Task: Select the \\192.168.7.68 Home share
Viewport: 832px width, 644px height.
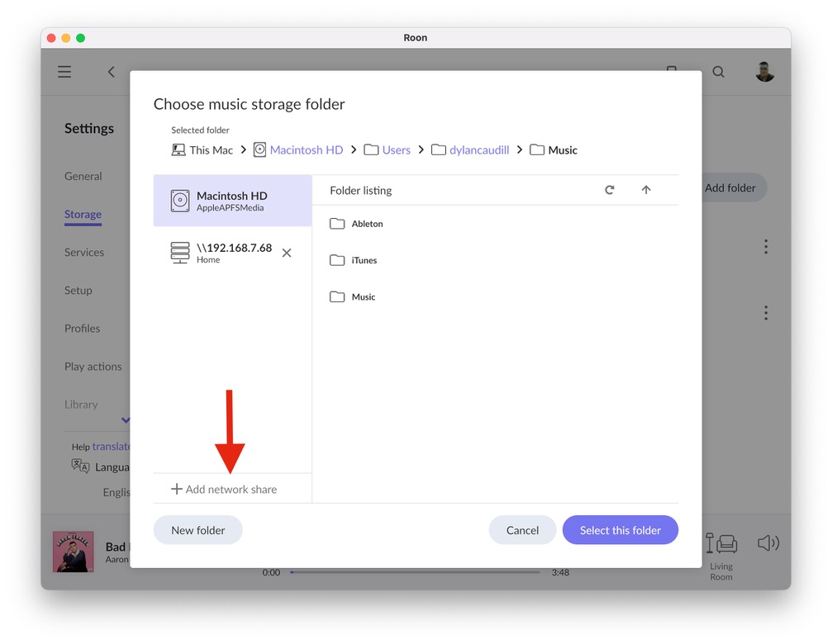Action: (221, 253)
